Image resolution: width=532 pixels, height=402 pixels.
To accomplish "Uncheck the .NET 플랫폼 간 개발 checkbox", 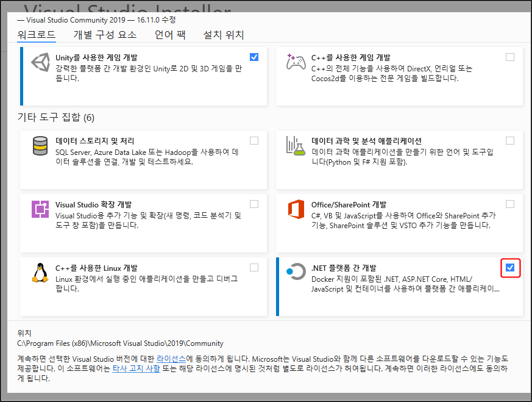I will [510, 268].
